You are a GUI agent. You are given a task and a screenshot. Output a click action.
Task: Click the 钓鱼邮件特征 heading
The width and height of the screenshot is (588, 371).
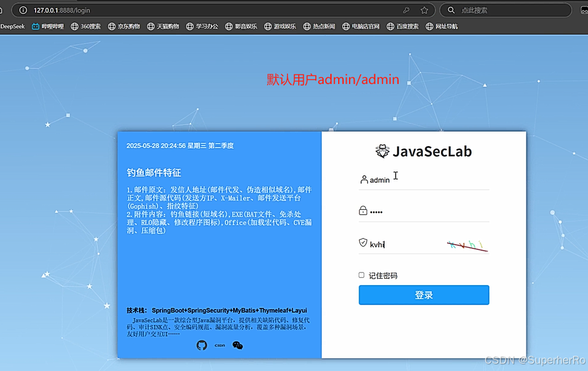click(154, 172)
